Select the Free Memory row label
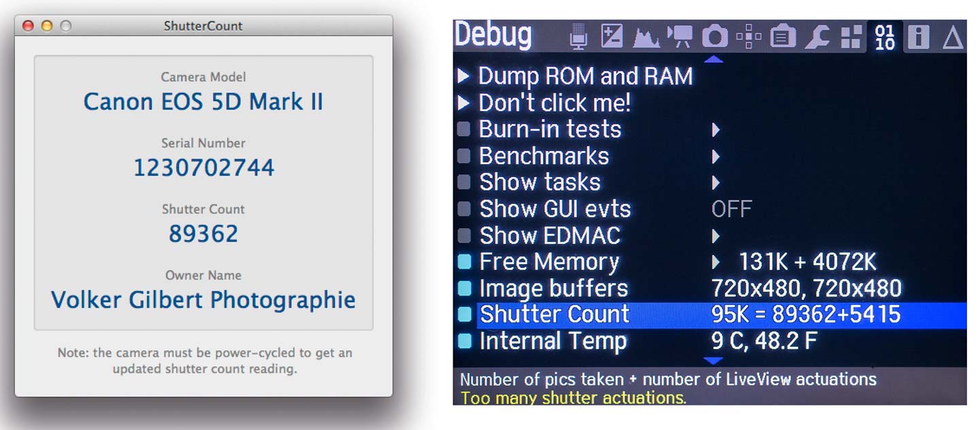 pos(549,262)
